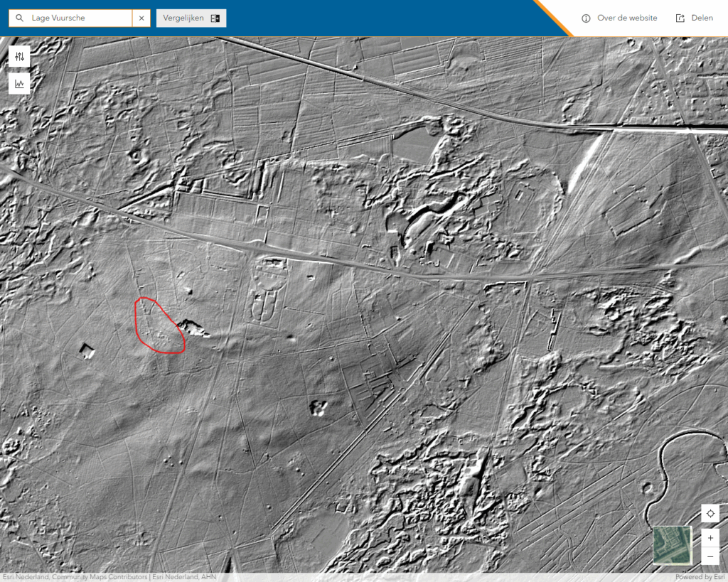Click the Vergelijken button label
This screenshot has height=582, width=728.
point(183,18)
